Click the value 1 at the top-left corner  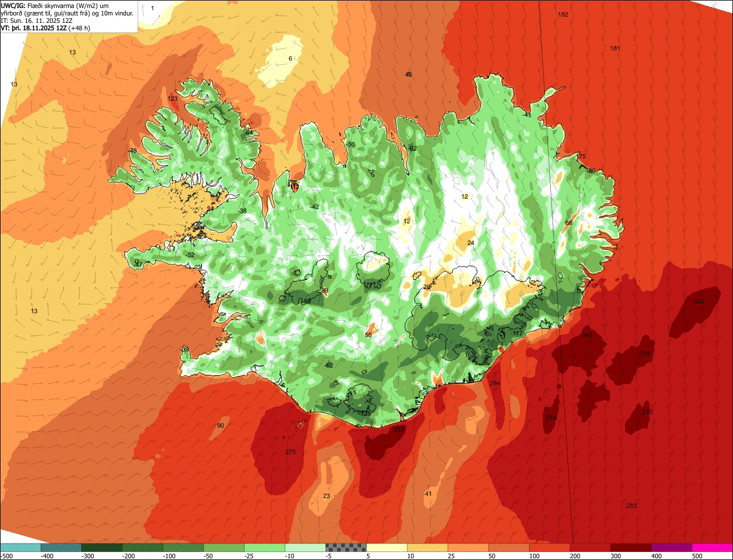152,7
